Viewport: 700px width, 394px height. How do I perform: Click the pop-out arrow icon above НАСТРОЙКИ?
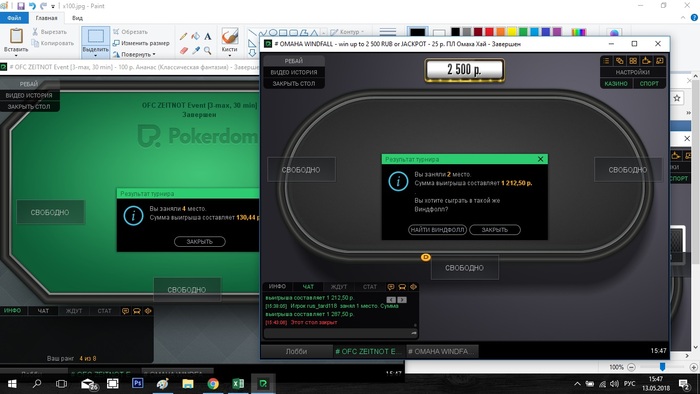point(646,61)
